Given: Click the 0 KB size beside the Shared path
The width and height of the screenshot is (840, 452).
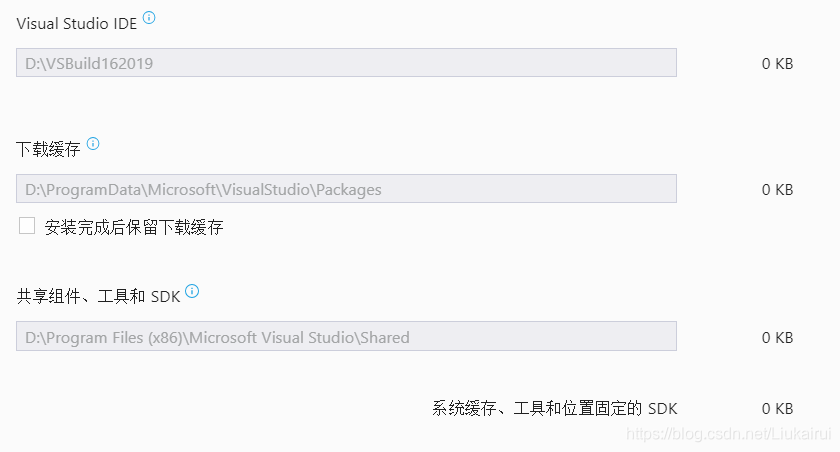Looking at the screenshot, I should click(x=777, y=337).
